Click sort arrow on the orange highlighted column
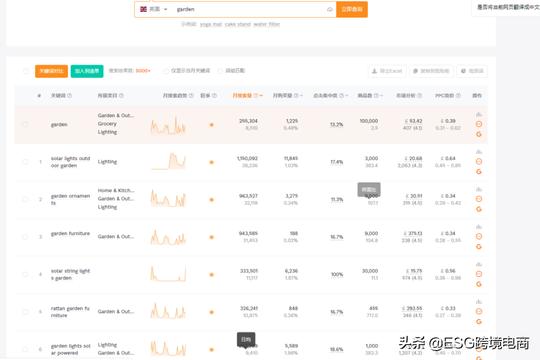This screenshot has height=360, width=540. point(261,95)
